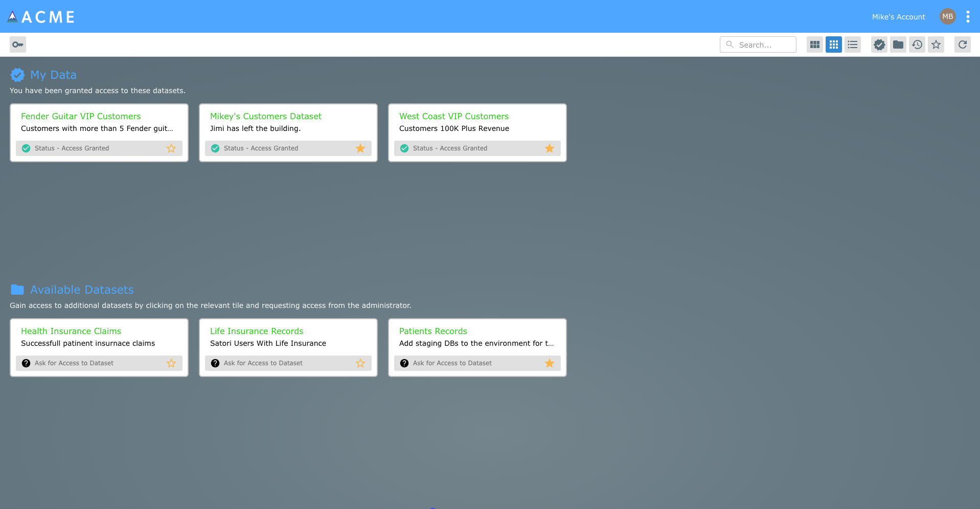This screenshot has height=509, width=980.
Task: Ask for access to Life Insurance Records
Action: click(263, 363)
